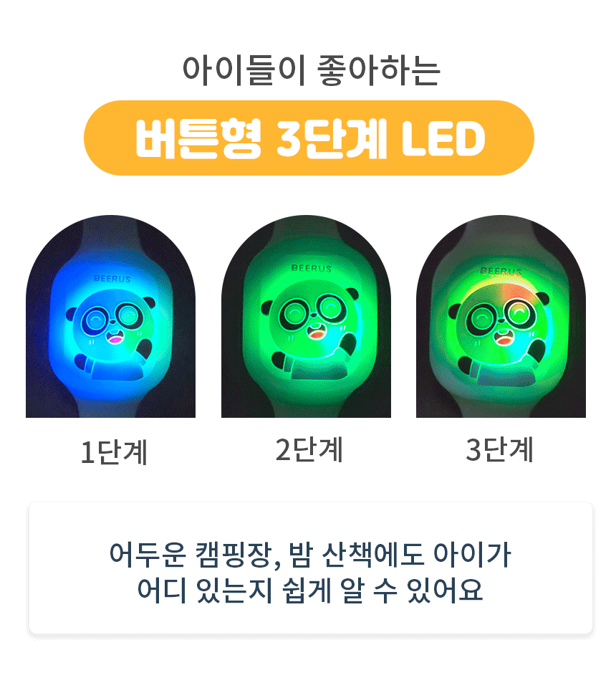Click the BEERUS logo on blue watch
Viewport: 616px width, 688px height.
pyautogui.click(x=112, y=279)
